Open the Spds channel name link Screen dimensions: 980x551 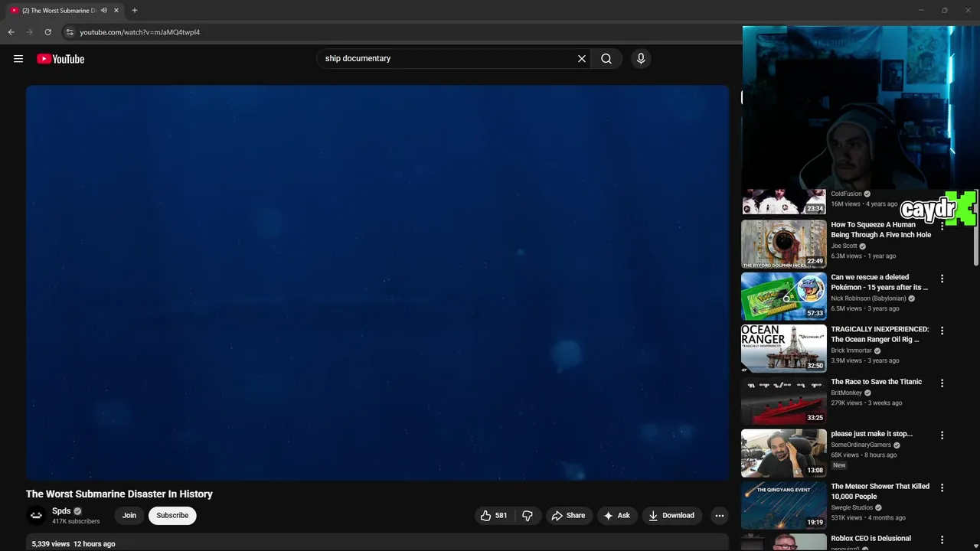pyautogui.click(x=61, y=511)
